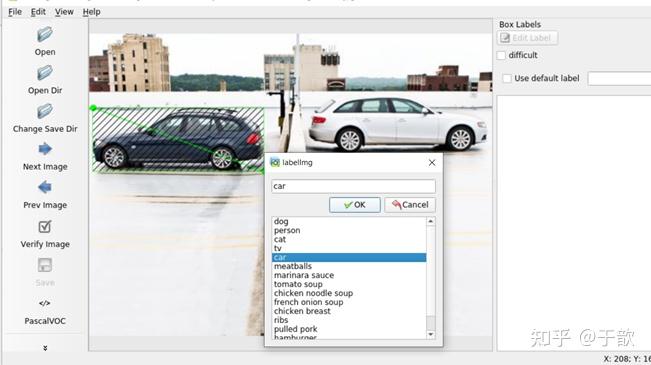Click label list scroll down arrow
Viewport: 651px width, 365px height.
pos(431,334)
